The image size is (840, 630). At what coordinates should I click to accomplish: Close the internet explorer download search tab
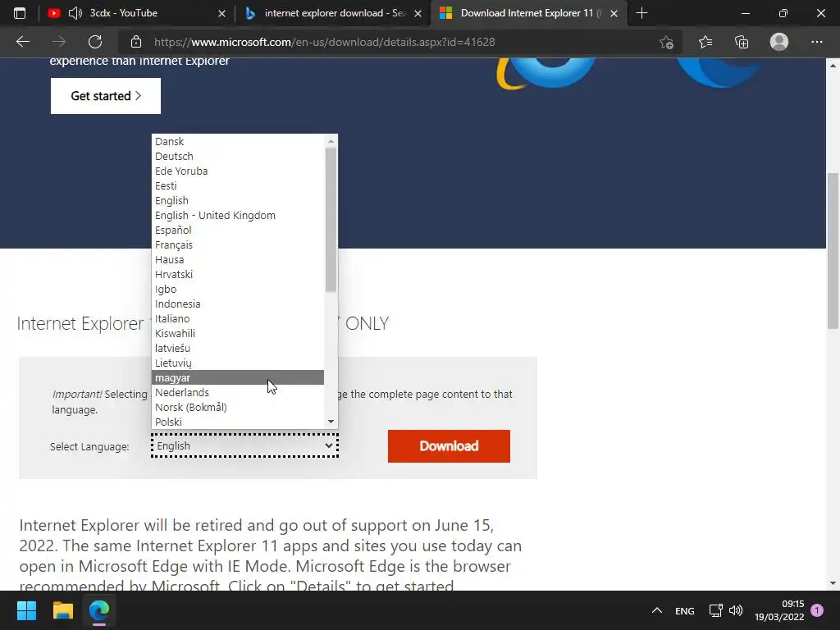coord(418,13)
